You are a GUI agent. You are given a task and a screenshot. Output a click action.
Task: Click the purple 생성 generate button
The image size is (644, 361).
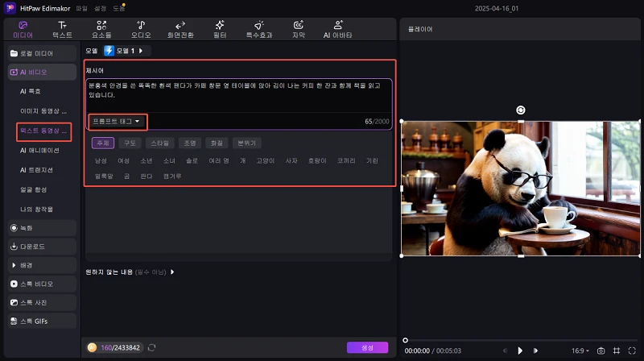click(367, 347)
